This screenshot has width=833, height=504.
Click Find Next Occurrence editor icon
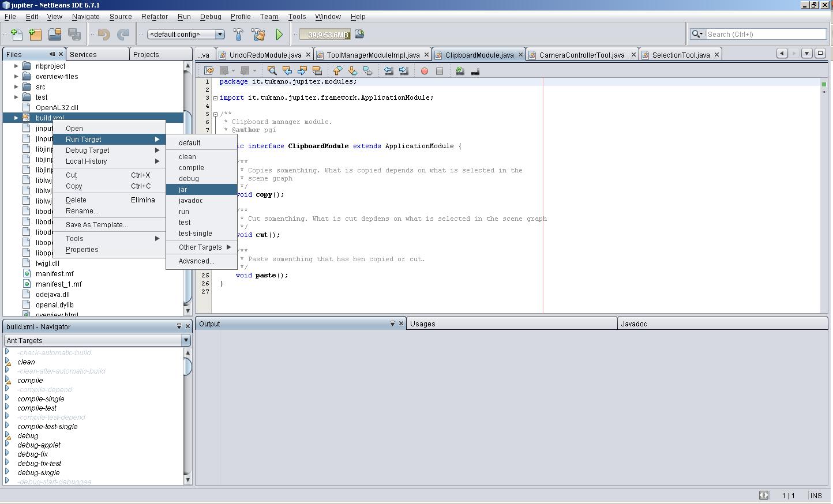(x=302, y=71)
